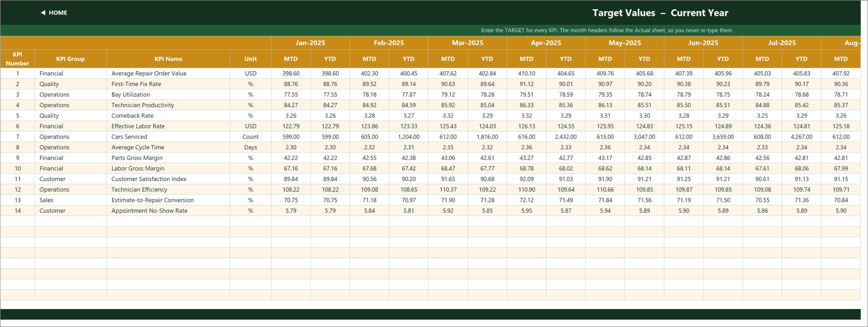
Task: Select the Estimate-to-Repair Conversion cell
Action: tap(168, 200)
